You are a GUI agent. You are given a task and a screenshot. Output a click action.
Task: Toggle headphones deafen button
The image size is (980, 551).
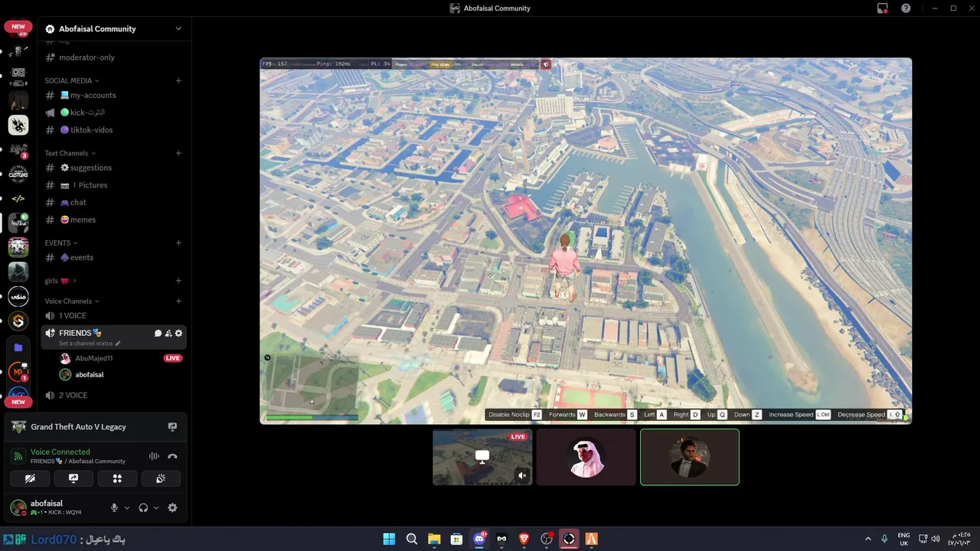(143, 507)
